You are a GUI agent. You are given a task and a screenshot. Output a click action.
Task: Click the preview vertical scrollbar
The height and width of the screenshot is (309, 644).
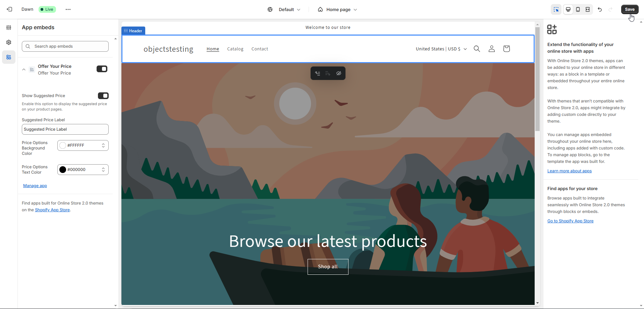coord(537,79)
